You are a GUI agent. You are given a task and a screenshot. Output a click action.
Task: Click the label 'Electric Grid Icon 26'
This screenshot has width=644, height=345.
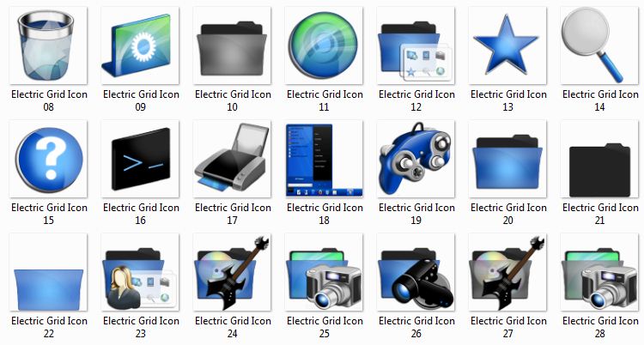(x=416, y=327)
